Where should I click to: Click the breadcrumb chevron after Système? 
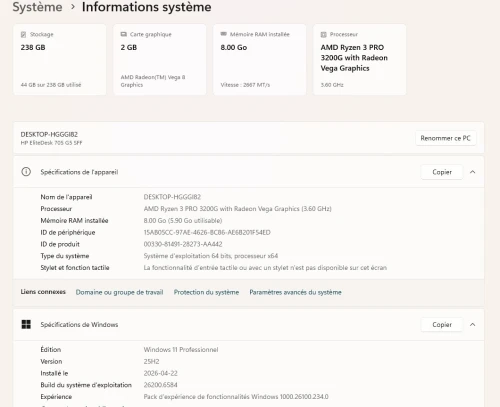[x=73, y=7]
